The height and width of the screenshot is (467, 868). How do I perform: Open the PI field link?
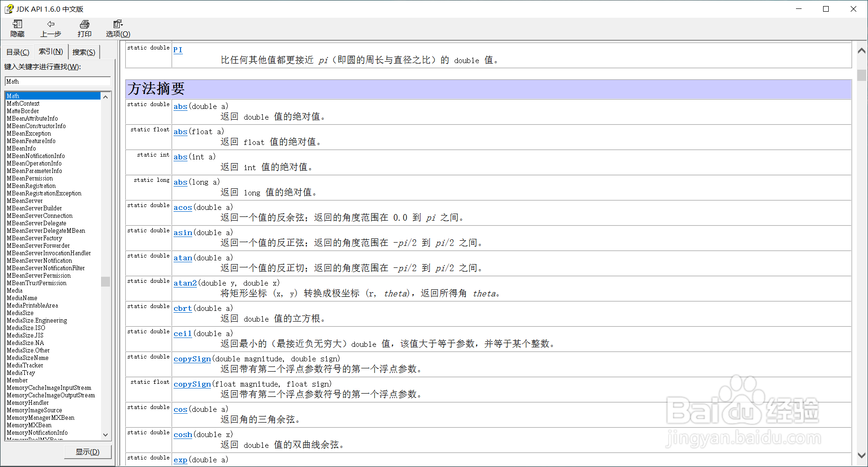177,50
